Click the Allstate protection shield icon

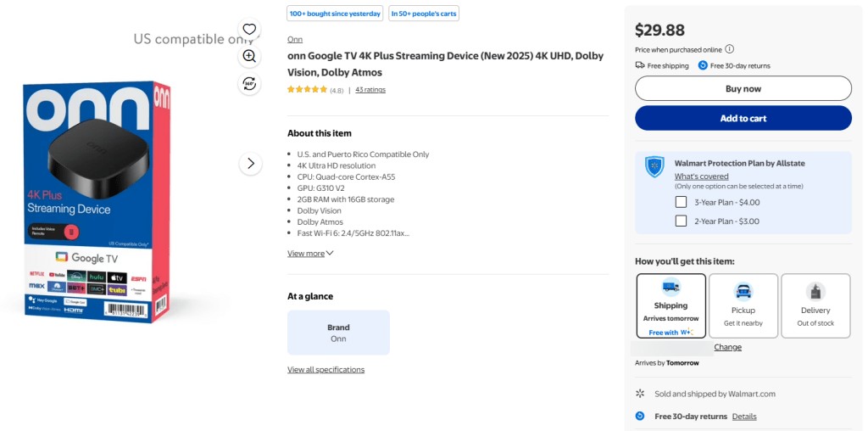tap(654, 166)
